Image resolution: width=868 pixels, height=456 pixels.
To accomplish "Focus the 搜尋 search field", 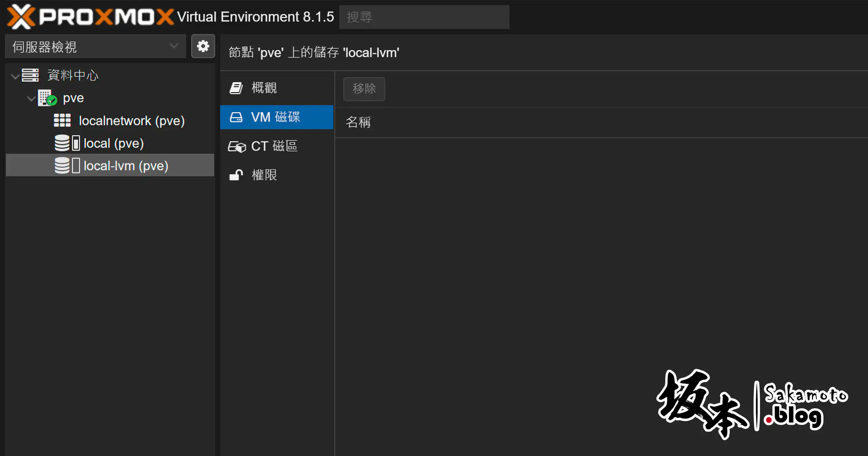I will (424, 17).
